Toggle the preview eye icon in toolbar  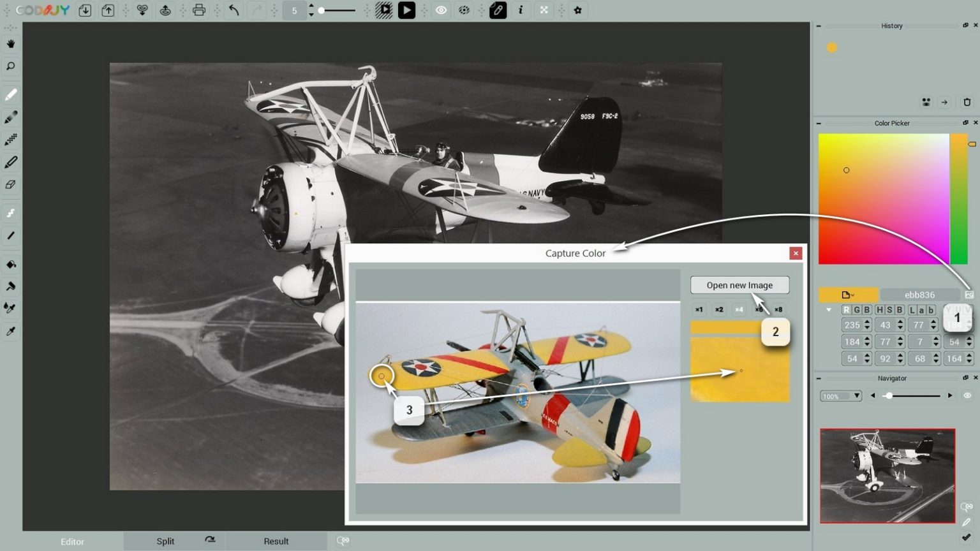click(441, 10)
